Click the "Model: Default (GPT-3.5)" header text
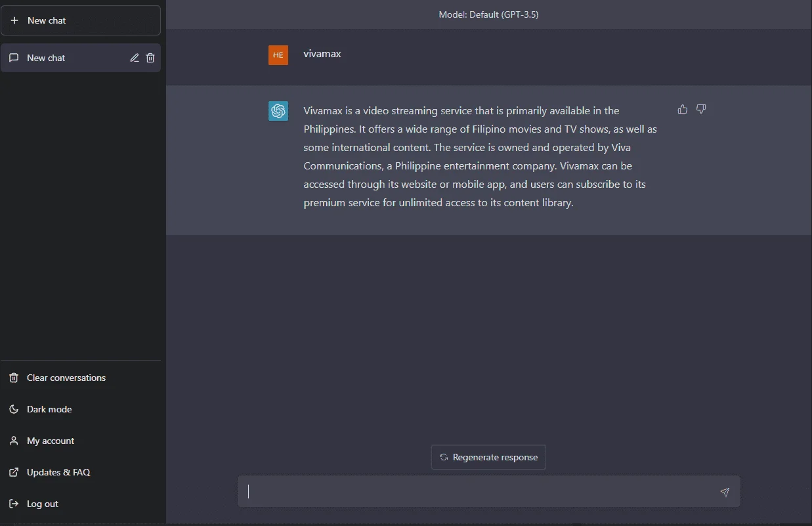This screenshot has width=812, height=526. 488,14
